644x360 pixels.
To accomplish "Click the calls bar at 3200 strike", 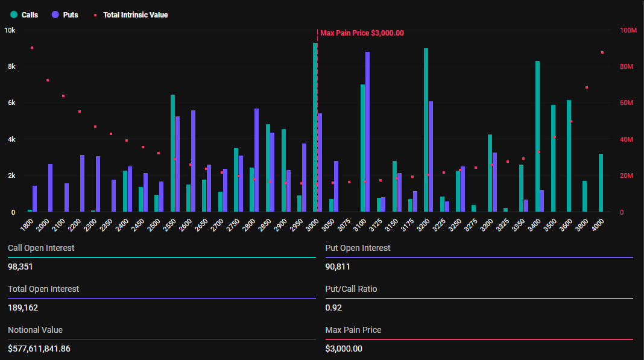I will click(426, 130).
